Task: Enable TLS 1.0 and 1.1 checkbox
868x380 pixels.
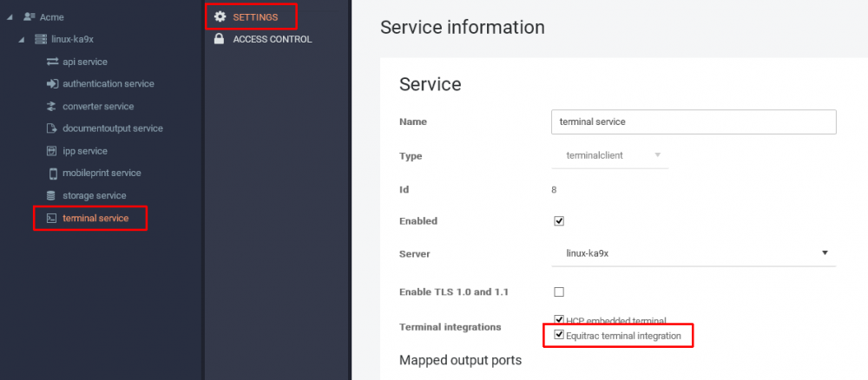Action: pos(559,292)
